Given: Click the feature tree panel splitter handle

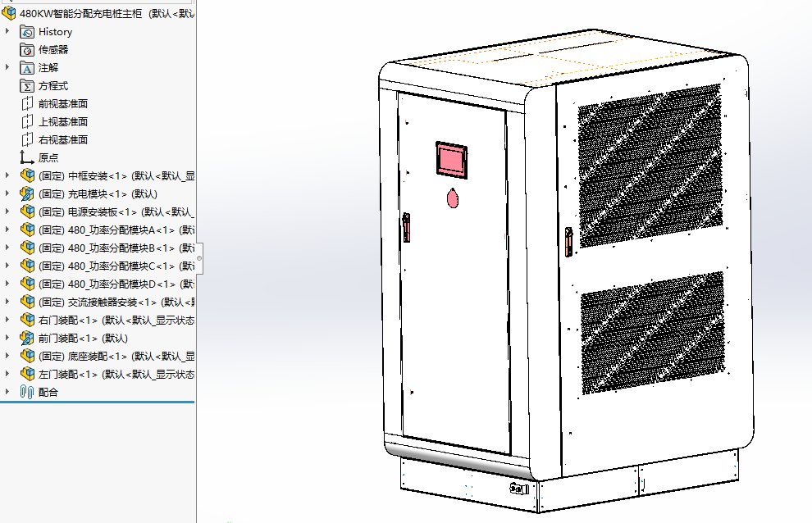Looking at the screenshot, I should pyautogui.click(x=198, y=258).
